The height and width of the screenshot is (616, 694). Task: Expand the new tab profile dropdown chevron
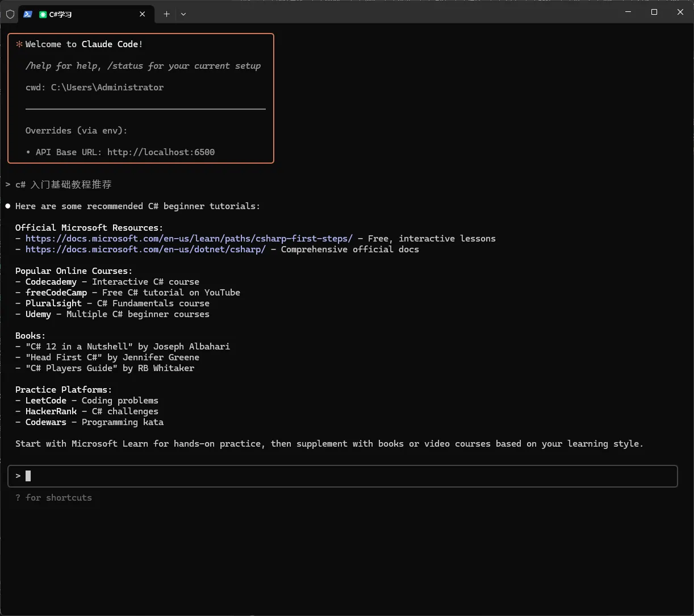[x=183, y=14]
